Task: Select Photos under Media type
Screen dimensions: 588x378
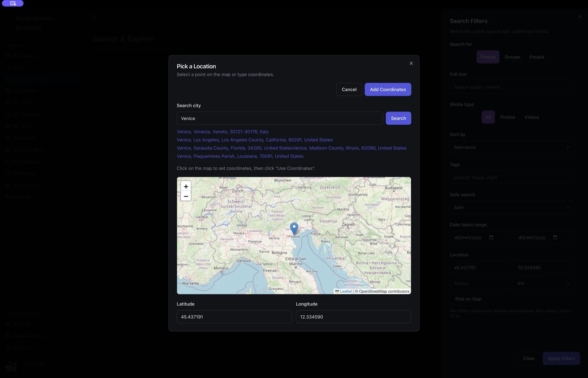Action: [508, 117]
